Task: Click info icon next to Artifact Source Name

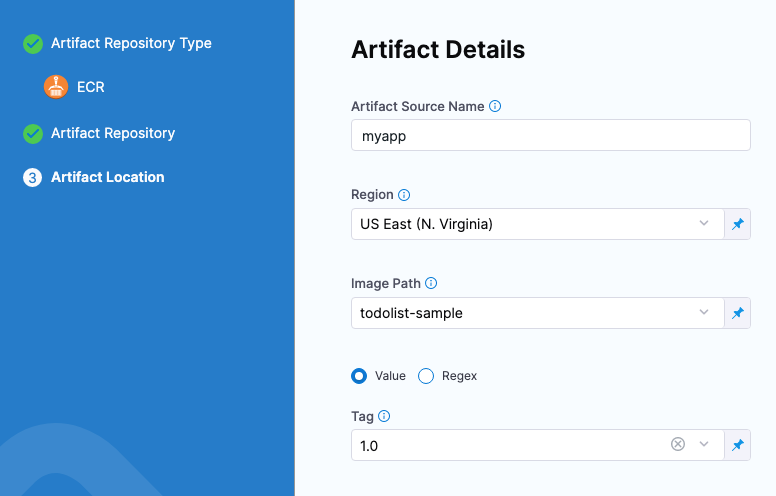Action: pos(495,106)
